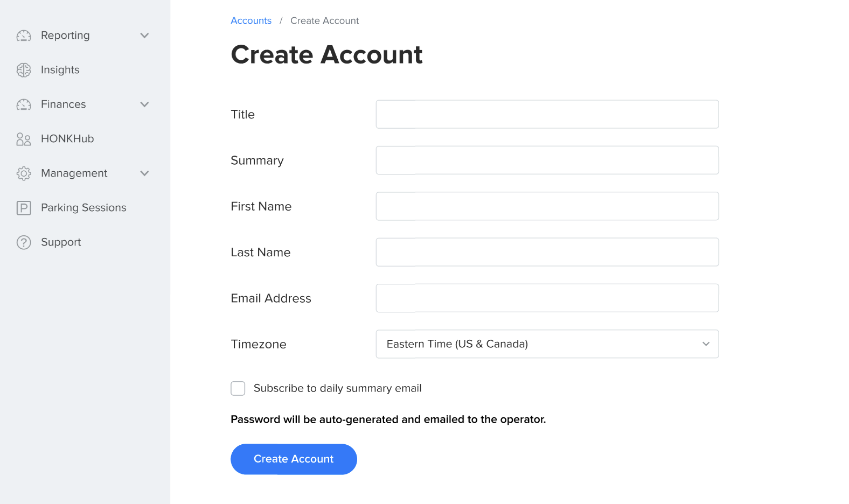Enable Subscribe to daily summary email checkbox

tap(238, 388)
